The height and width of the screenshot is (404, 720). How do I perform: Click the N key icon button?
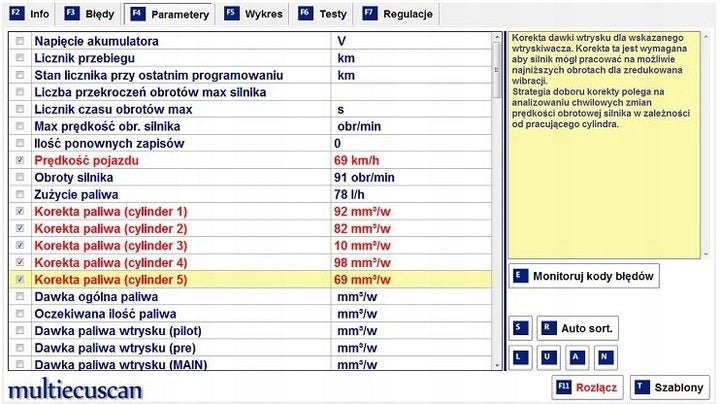(606, 357)
